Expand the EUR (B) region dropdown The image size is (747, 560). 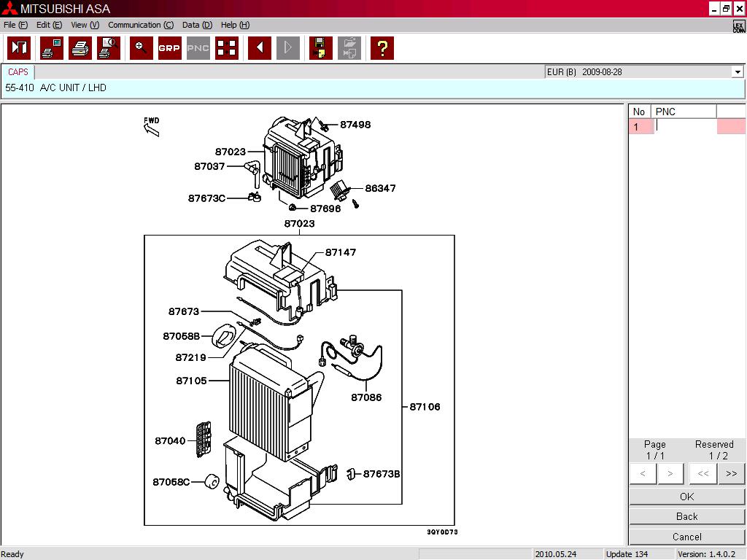pos(738,72)
